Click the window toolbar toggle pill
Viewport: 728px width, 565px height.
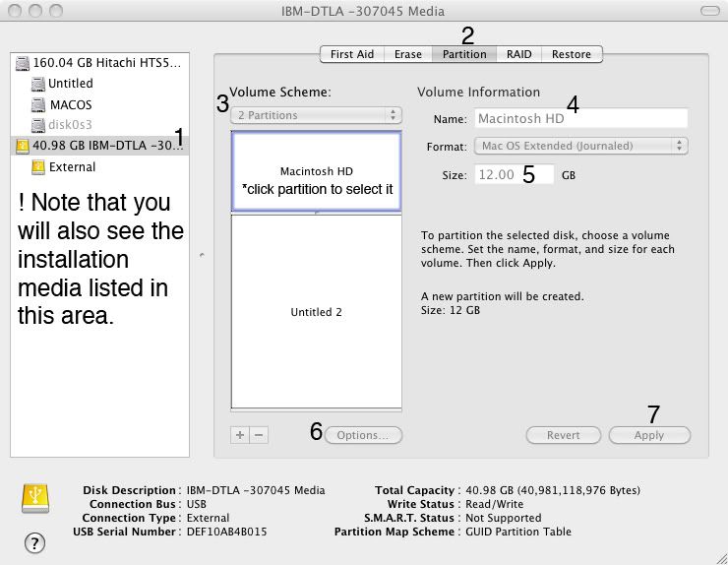(x=710, y=11)
